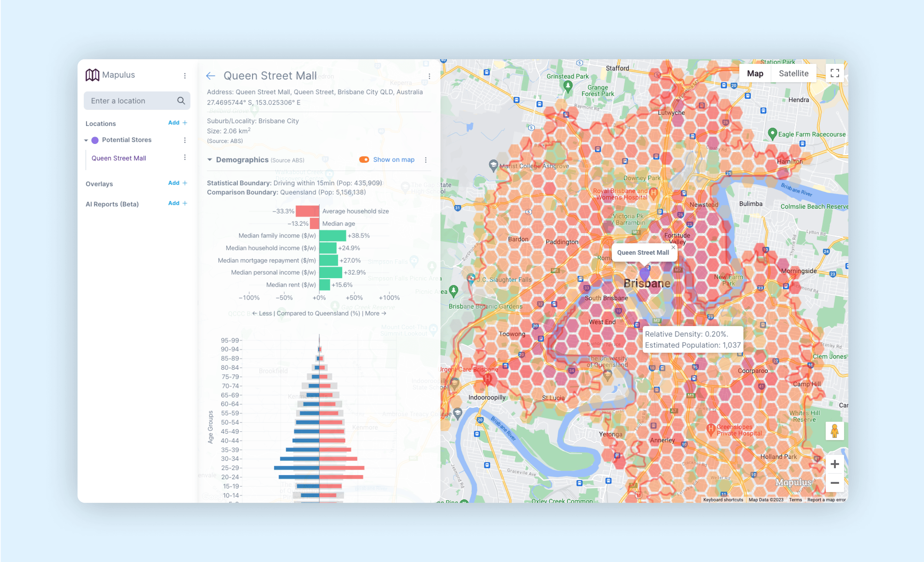
Task: Click the Average household size red bar
Action: pos(307,211)
